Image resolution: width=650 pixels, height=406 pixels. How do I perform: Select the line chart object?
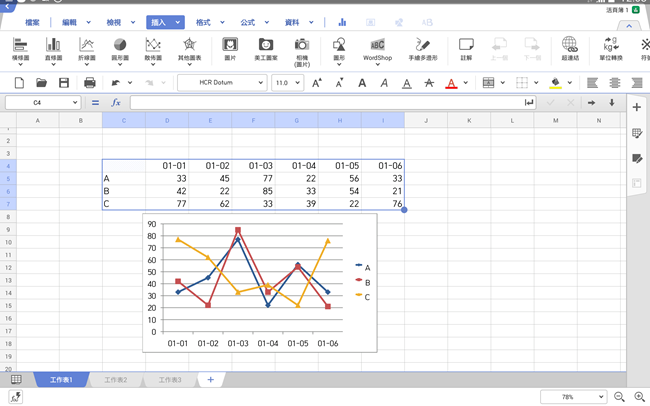click(260, 283)
